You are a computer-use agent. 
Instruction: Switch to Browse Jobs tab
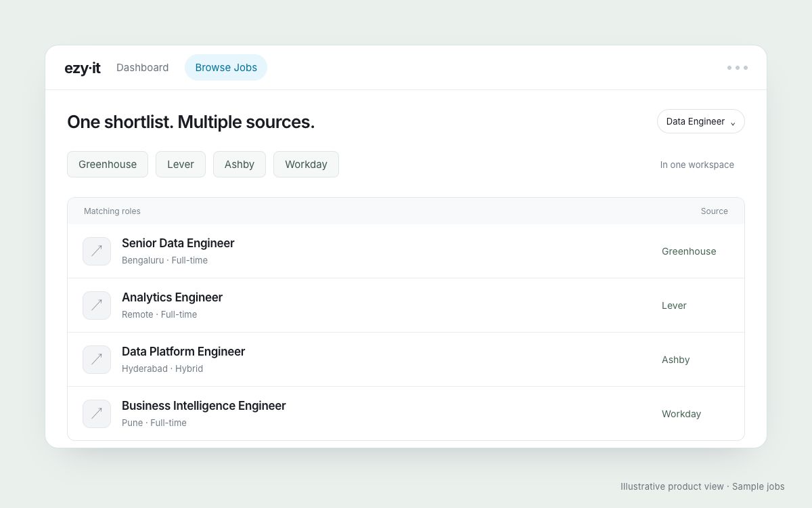coord(226,68)
